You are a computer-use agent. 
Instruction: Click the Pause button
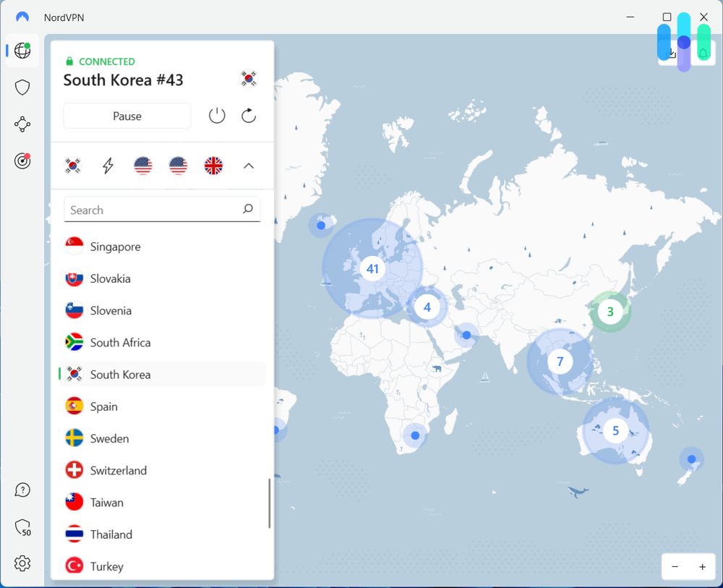pyautogui.click(x=127, y=116)
